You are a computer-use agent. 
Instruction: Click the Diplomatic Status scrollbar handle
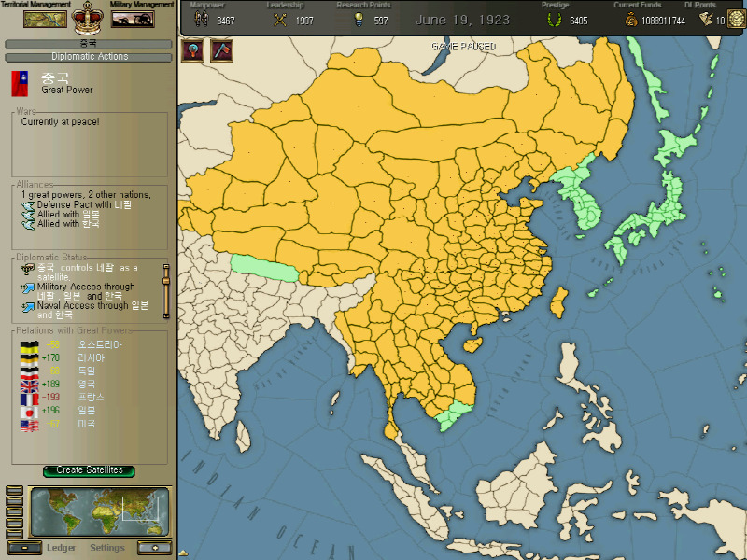tap(166, 281)
